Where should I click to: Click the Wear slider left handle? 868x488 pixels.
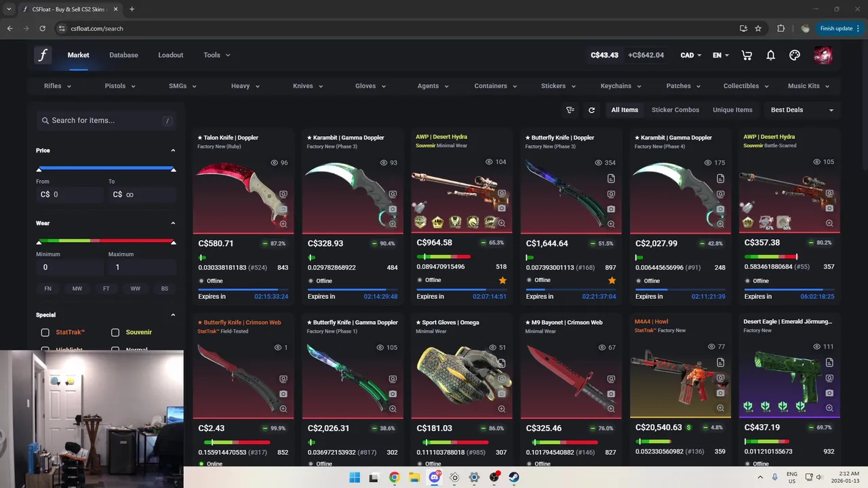pos(39,242)
